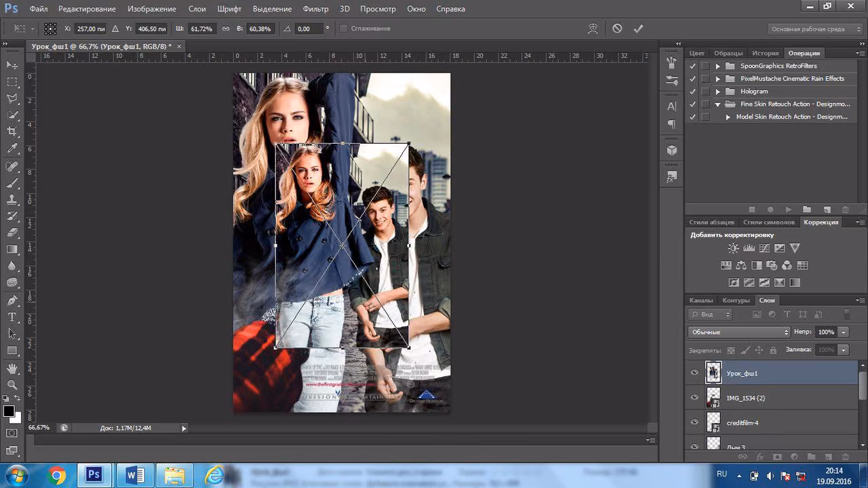Expand the Hologram action set
The image size is (868, 488).
pos(717,91)
